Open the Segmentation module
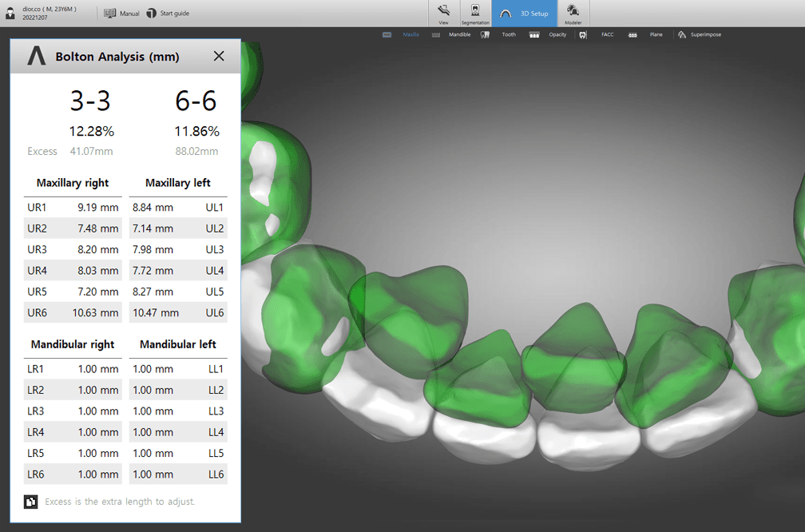 (475, 14)
